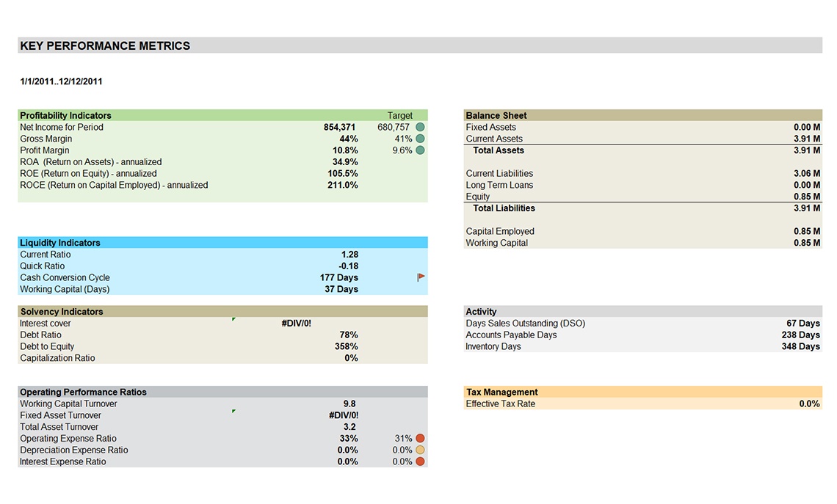The image size is (837, 504).
Task: Select the Activity section header
Action: coord(481,312)
